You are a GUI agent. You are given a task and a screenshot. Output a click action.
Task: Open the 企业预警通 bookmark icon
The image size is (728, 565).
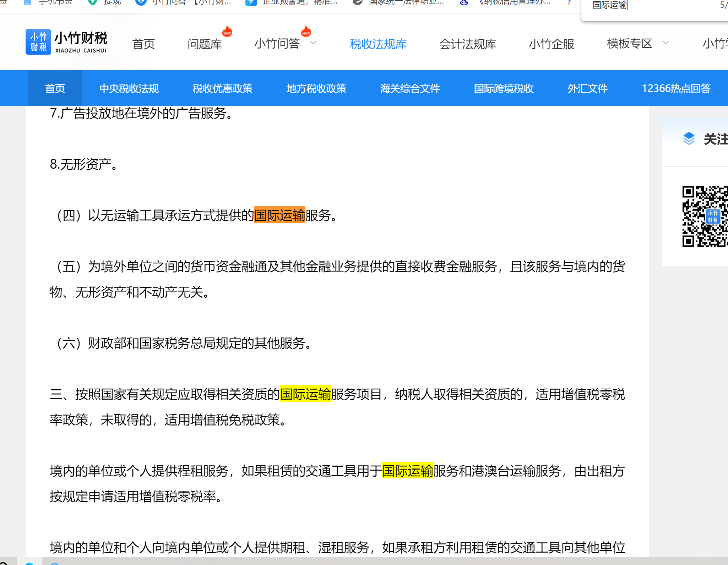pyautogui.click(x=251, y=2)
